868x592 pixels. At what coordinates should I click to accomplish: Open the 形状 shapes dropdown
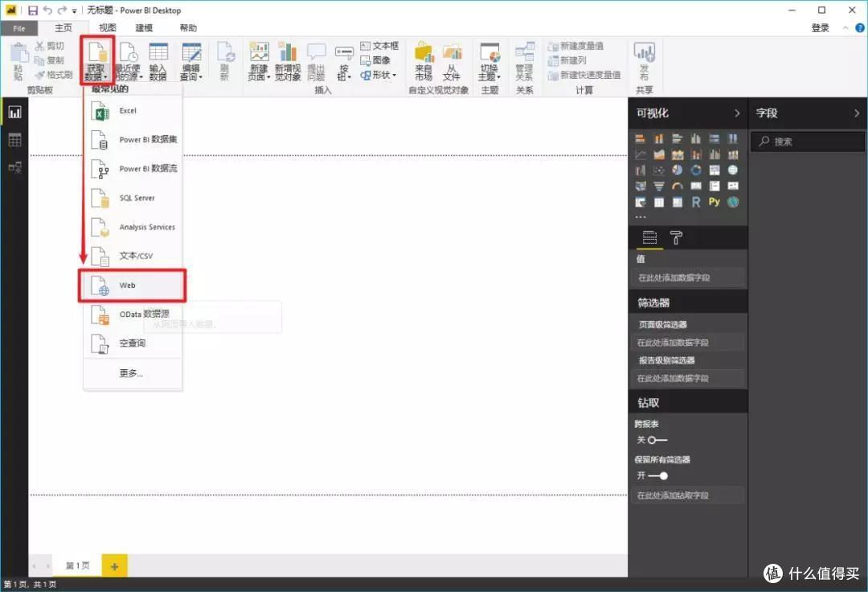[379, 75]
